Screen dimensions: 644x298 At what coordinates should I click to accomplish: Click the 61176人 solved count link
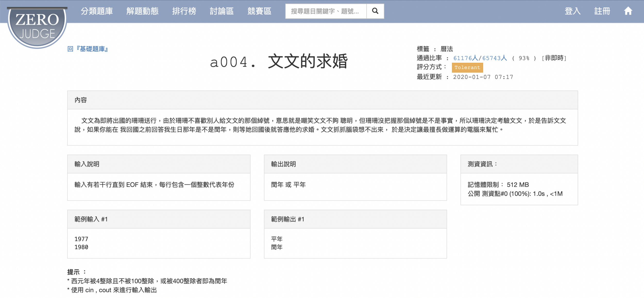[x=465, y=58]
